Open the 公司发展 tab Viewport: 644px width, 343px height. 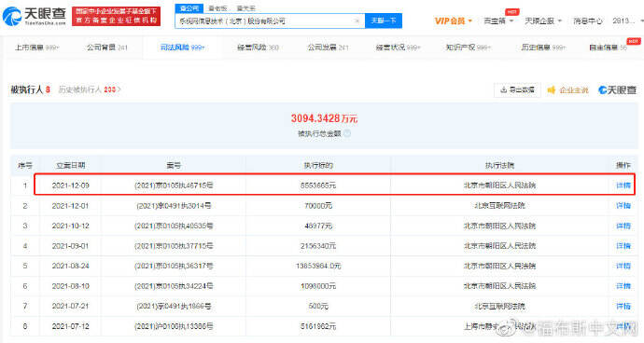(329, 48)
